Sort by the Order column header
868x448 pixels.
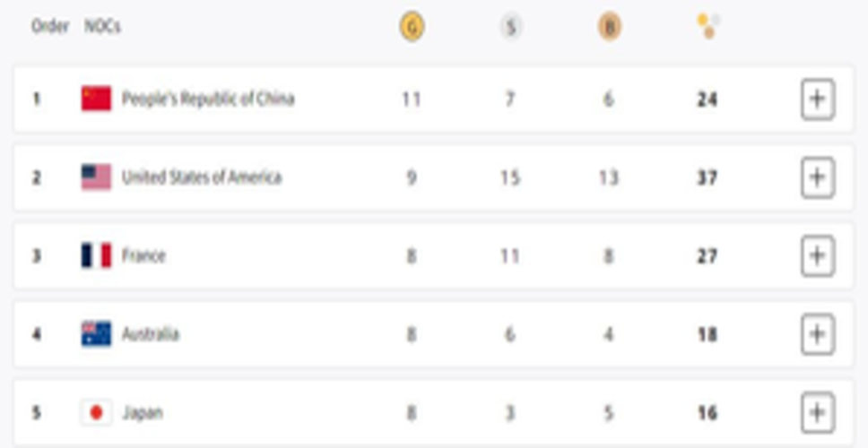point(50,26)
